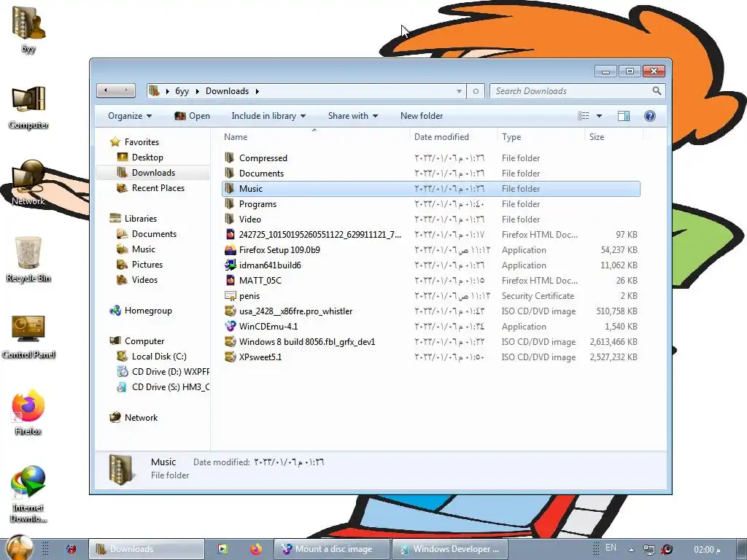Click the change view icon
Image resolution: width=747 pixels, height=560 pixels.
pos(583,116)
